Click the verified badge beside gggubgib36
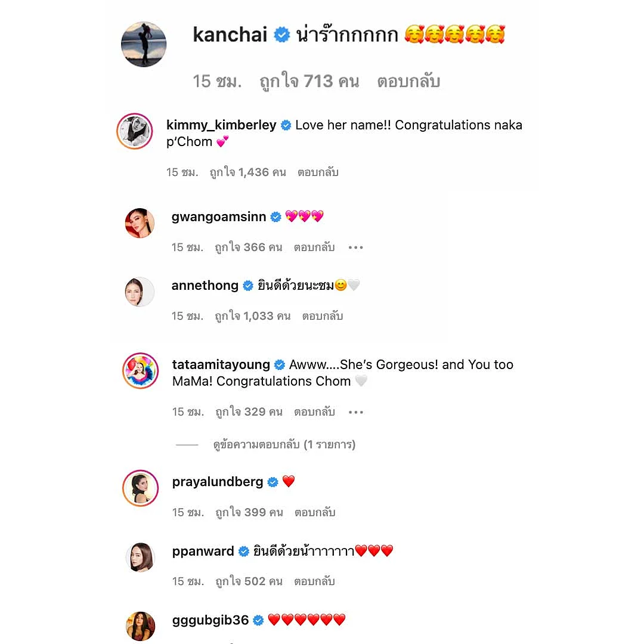This screenshot has height=644, width=644. click(258, 620)
